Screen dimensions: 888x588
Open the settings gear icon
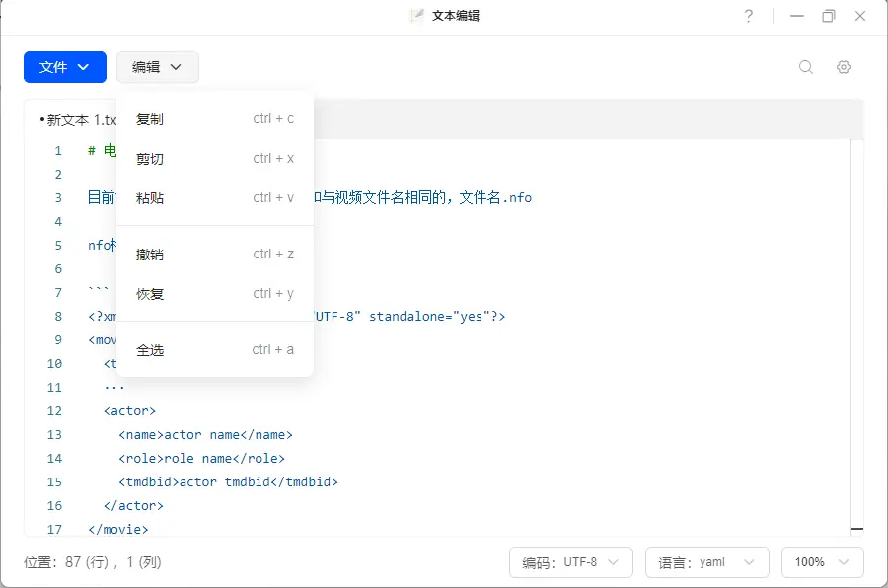(844, 67)
